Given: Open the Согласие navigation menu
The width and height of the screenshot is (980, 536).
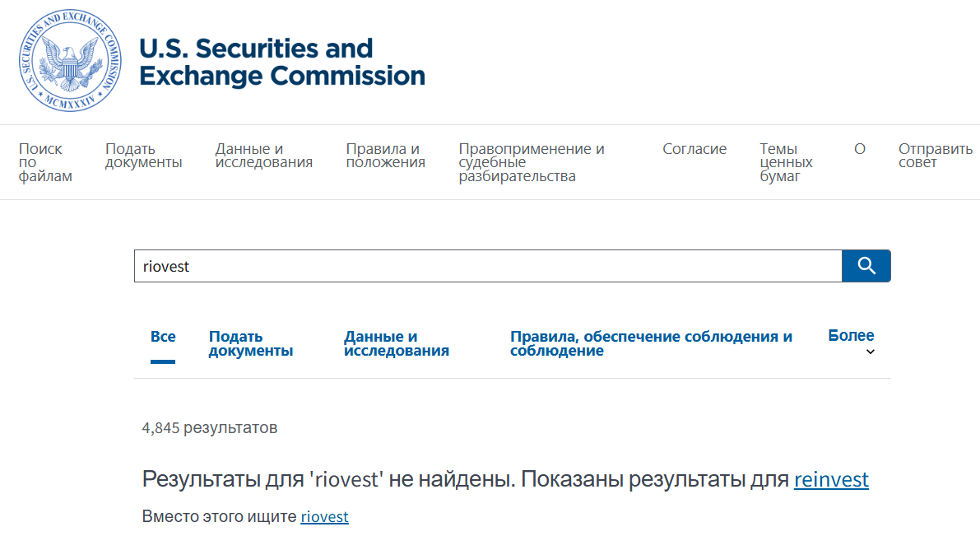Looking at the screenshot, I should pos(694,149).
